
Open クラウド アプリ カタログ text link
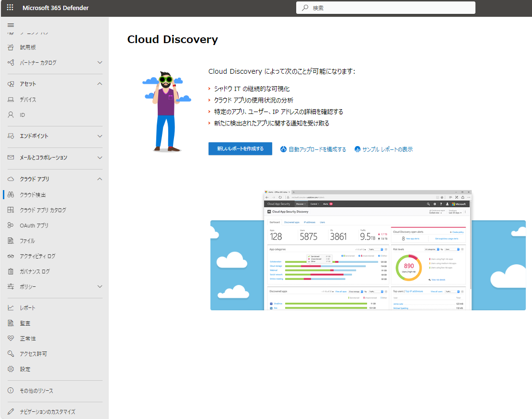click(x=43, y=210)
